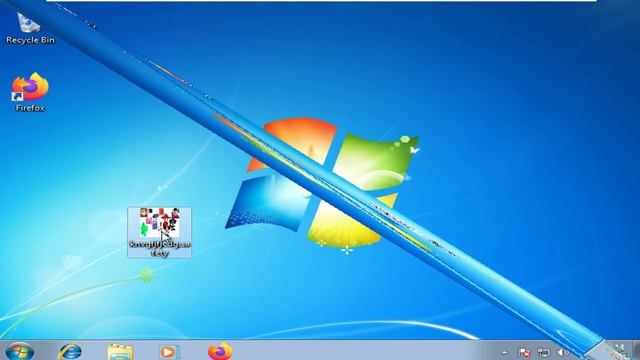Image resolution: width=640 pixels, height=360 pixels.
Task: Select the highlighted desktop file with character thumbnail
Action: pos(159,233)
